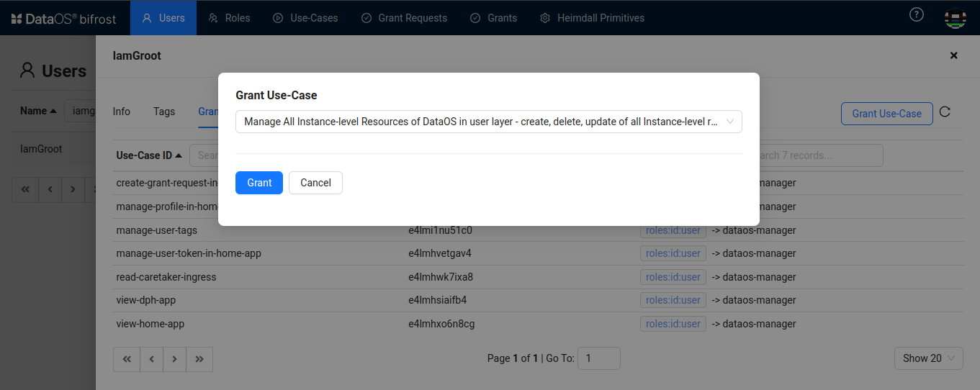Switch to the Info tab for IamGroot
This screenshot has width=980, height=390.
pyautogui.click(x=122, y=112)
